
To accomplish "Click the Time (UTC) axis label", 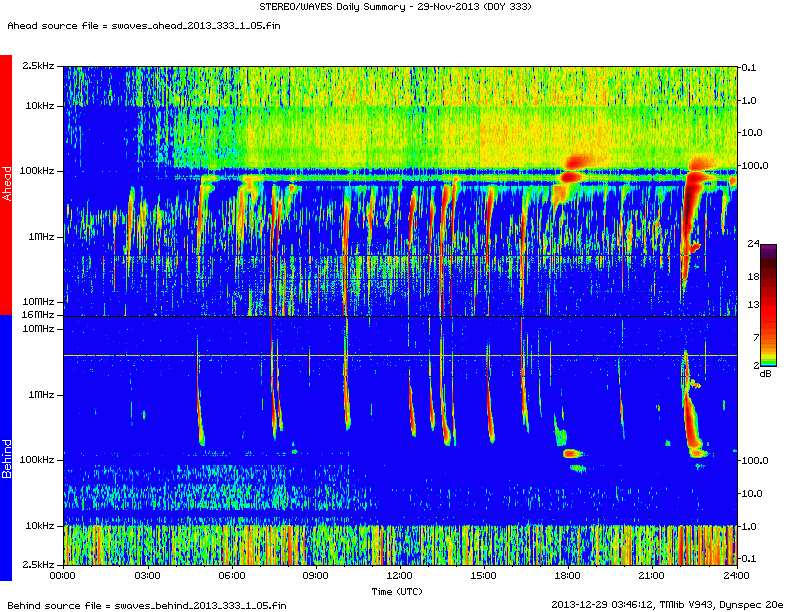I will [399, 591].
